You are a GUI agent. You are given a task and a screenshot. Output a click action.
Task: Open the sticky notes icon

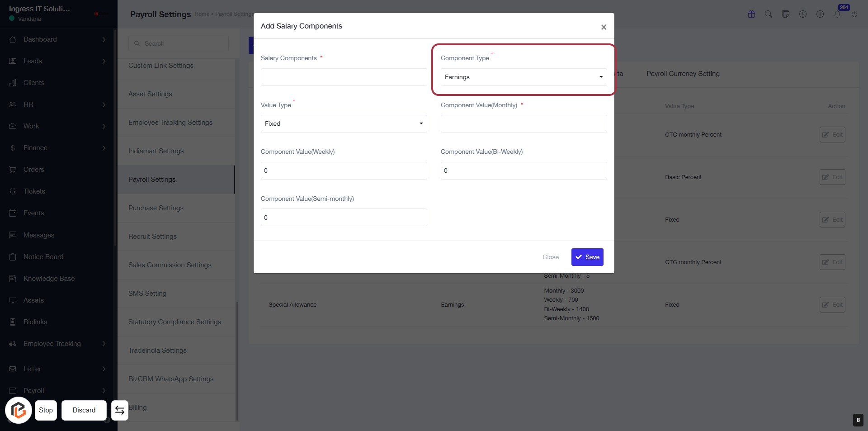786,14
